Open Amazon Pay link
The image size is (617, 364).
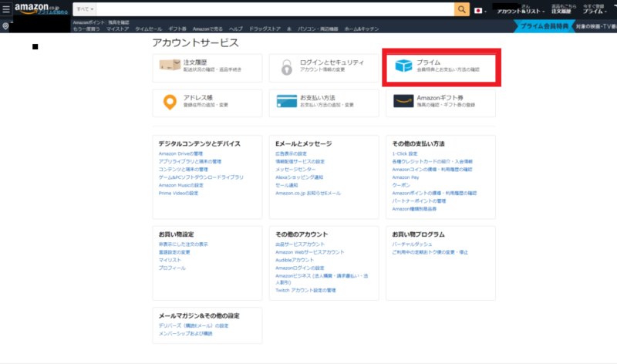point(406,177)
